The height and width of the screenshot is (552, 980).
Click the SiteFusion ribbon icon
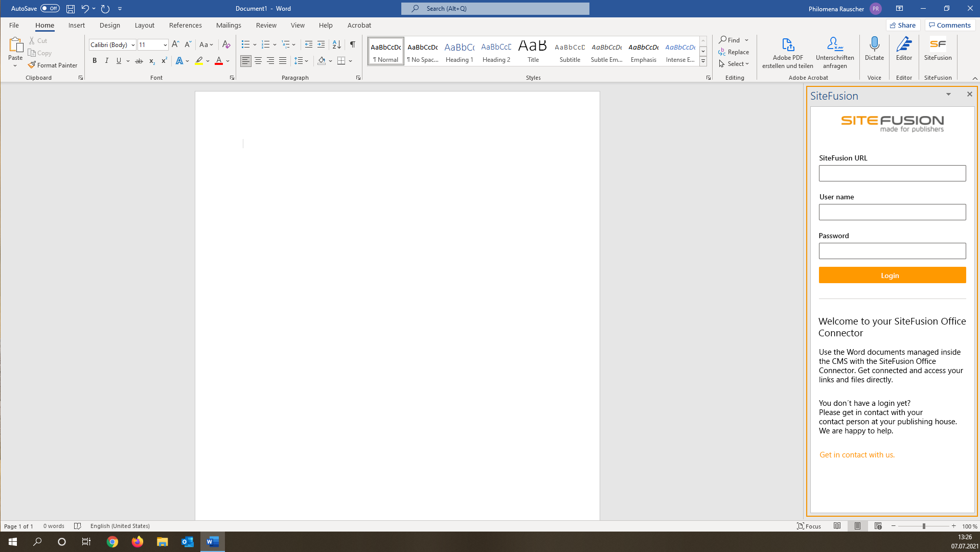[x=938, y=49]
